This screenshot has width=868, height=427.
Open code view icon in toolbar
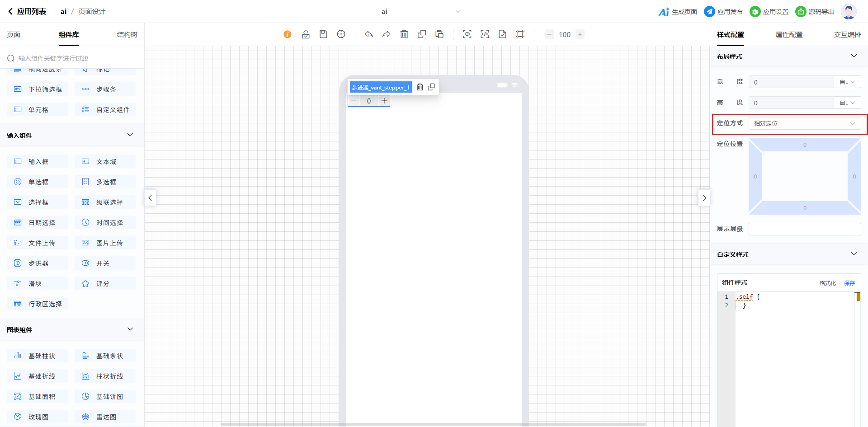point(485,34)
